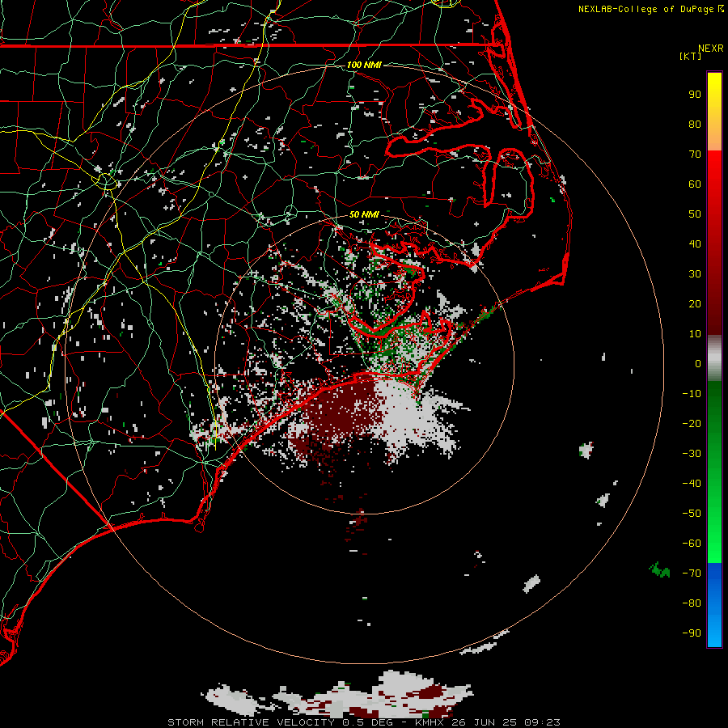Select the -80 value on velocity scale
Viewport: 728px width, 728px height.
[692, 603]
